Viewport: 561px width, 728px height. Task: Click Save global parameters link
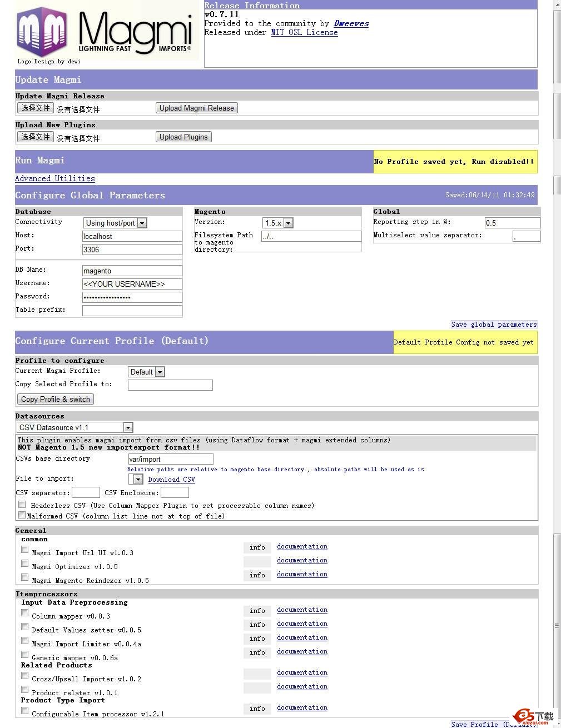[x=494, y=325]
